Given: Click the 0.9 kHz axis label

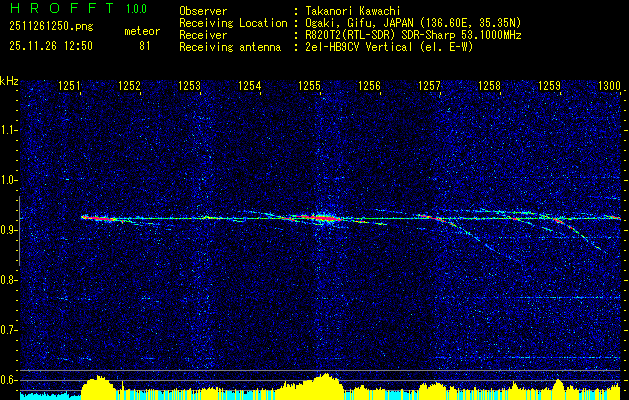Looking at the screenshot, I should coord(8,230).
